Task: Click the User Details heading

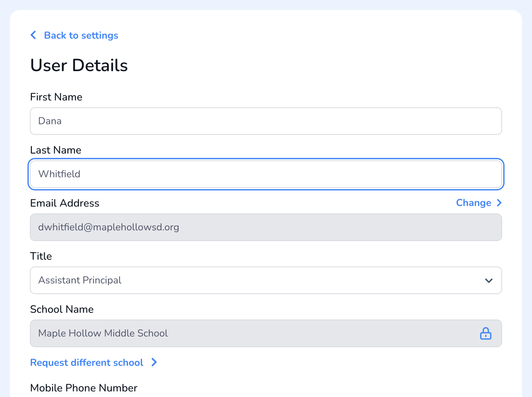Action: [79, 65]
